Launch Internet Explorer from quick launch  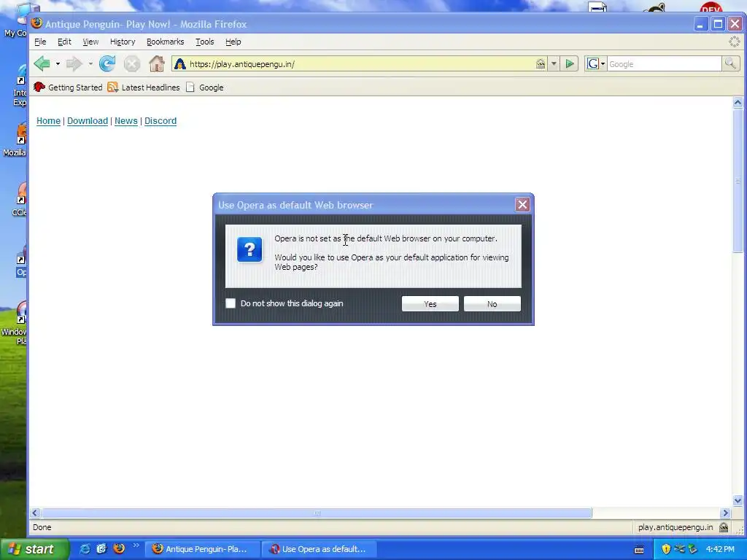(x=85, y=548)
